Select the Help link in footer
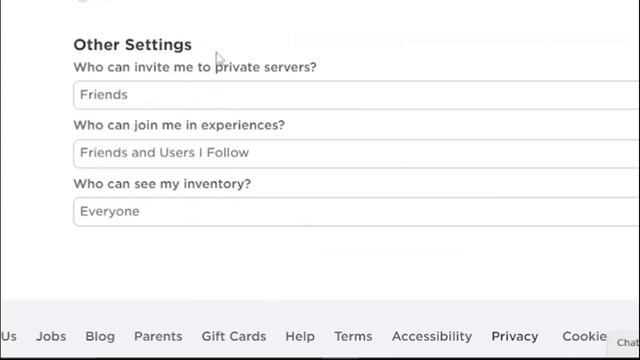 (300, 336)
